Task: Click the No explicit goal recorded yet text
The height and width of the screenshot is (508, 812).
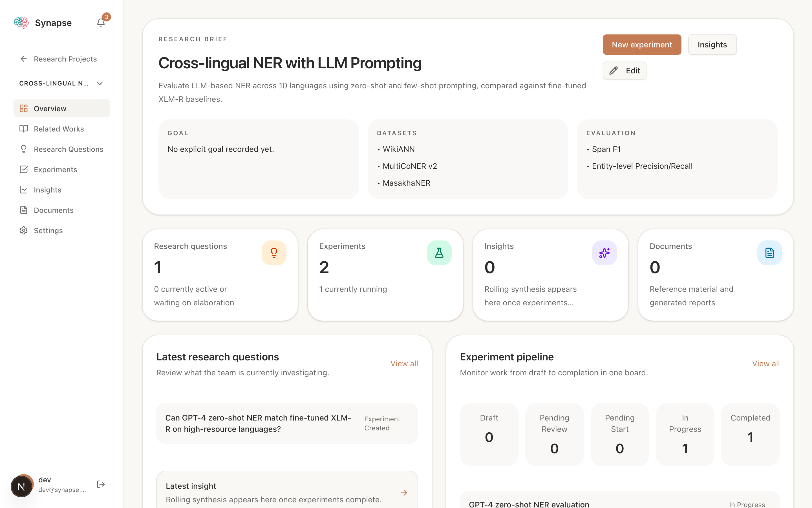Action: pos(221,149)
